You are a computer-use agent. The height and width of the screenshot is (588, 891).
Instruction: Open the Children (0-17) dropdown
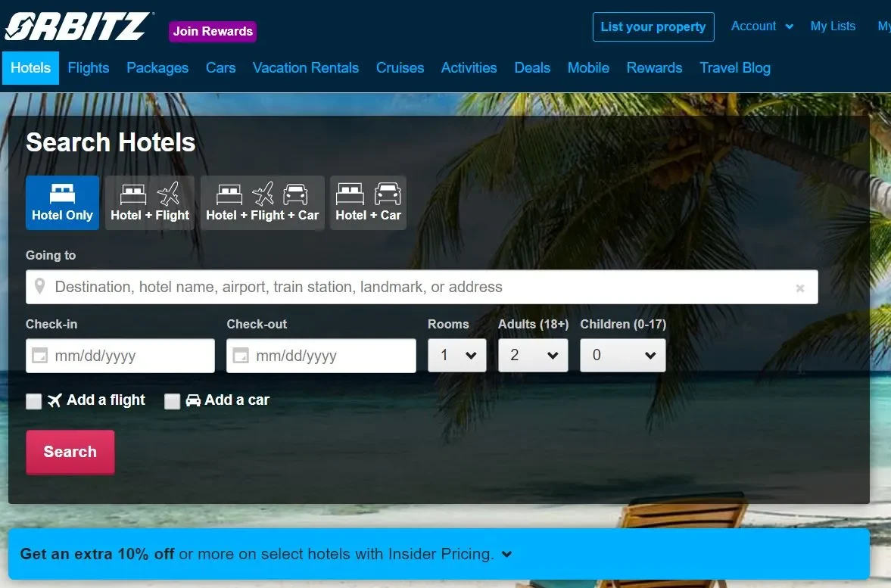point(623,355)
